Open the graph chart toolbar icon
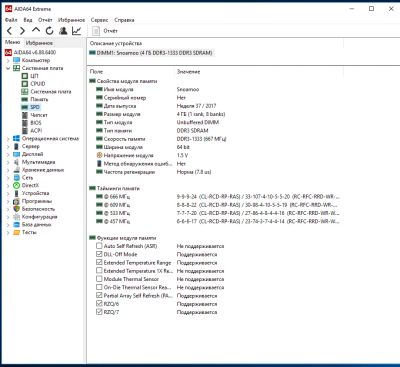 coord(76,31)
